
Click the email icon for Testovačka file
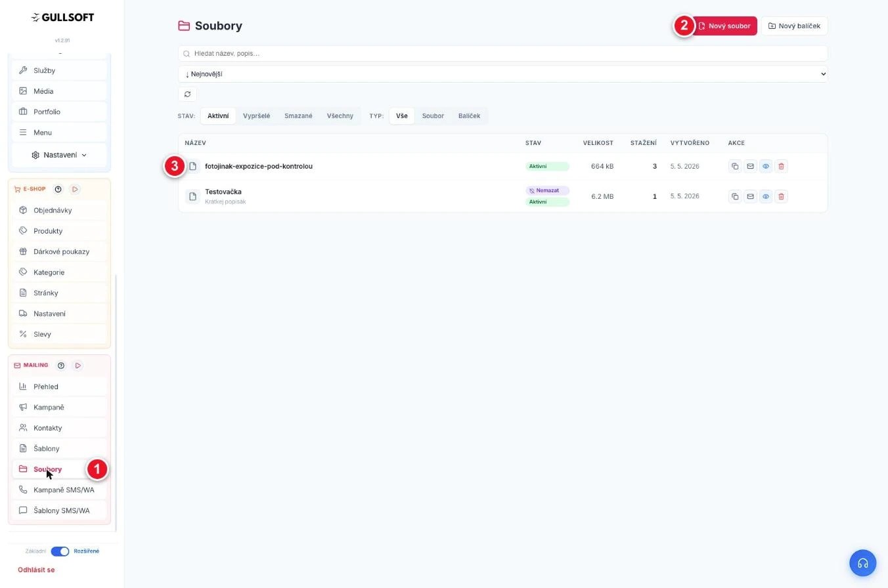pyautogui.click(x=750, y=196)
